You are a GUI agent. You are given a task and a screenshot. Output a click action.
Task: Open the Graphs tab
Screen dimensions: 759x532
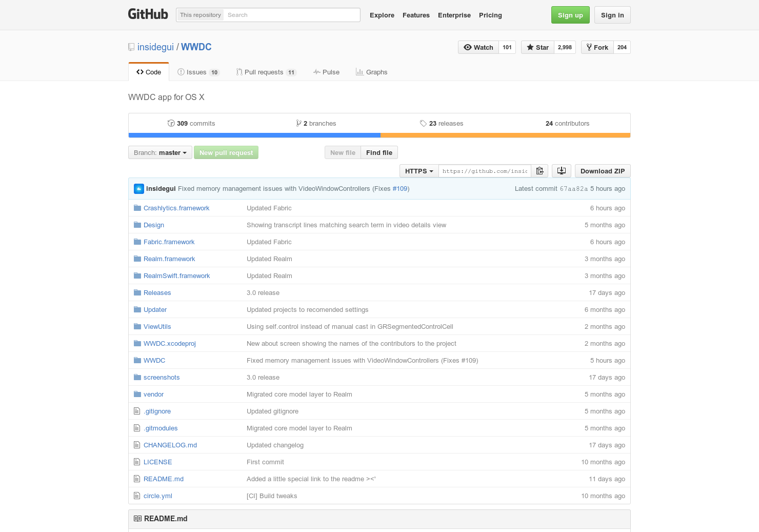tap(371, 72)
